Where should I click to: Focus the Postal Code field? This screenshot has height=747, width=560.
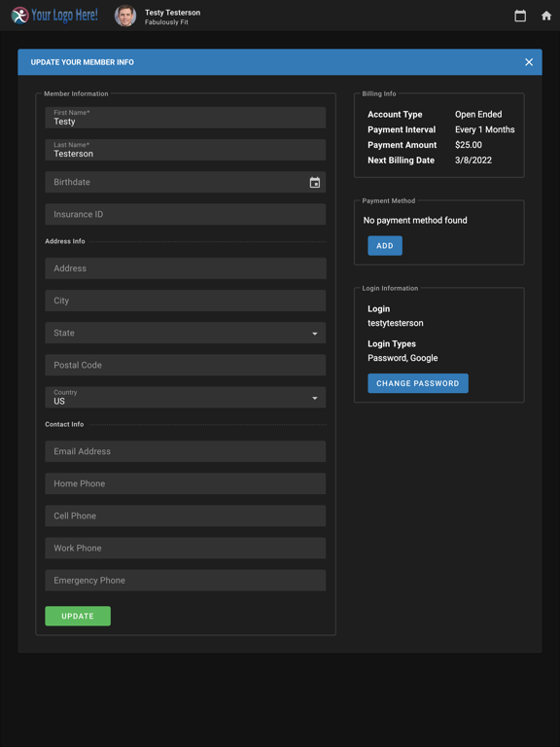coord(186,365)
